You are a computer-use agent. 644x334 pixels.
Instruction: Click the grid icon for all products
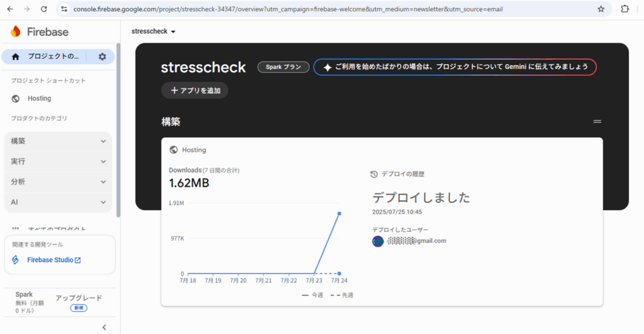16,229
